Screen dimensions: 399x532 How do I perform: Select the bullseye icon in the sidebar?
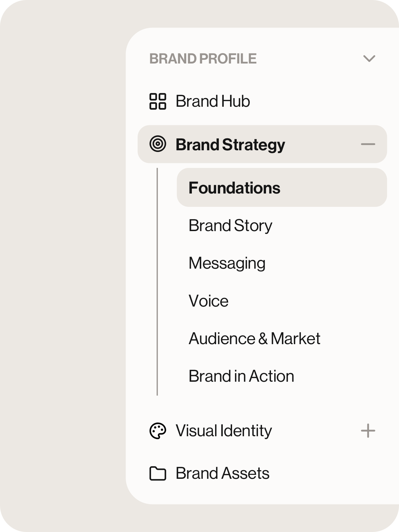click(x=158, y=145)
